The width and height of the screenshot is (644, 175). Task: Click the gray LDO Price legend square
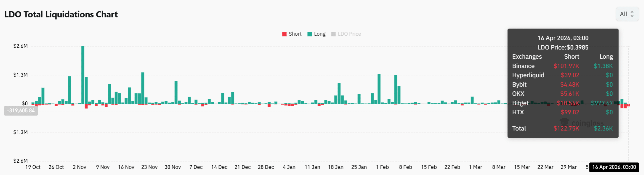pos(333,34)
